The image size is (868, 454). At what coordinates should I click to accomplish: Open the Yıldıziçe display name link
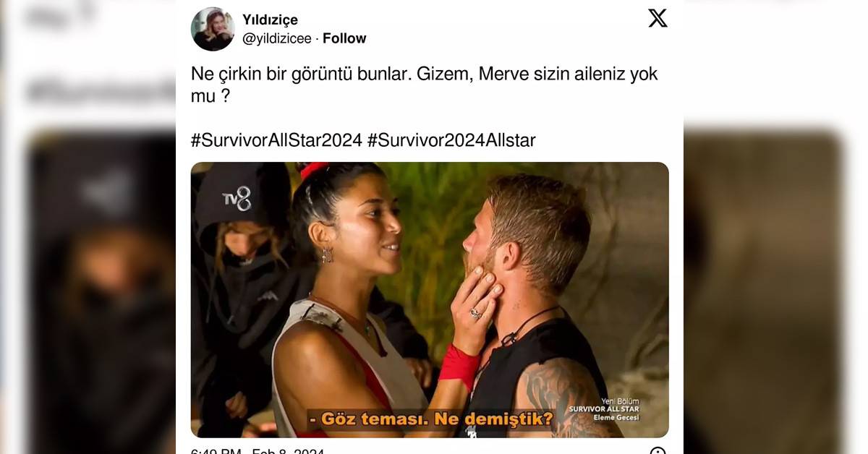(x=270, y=20)
